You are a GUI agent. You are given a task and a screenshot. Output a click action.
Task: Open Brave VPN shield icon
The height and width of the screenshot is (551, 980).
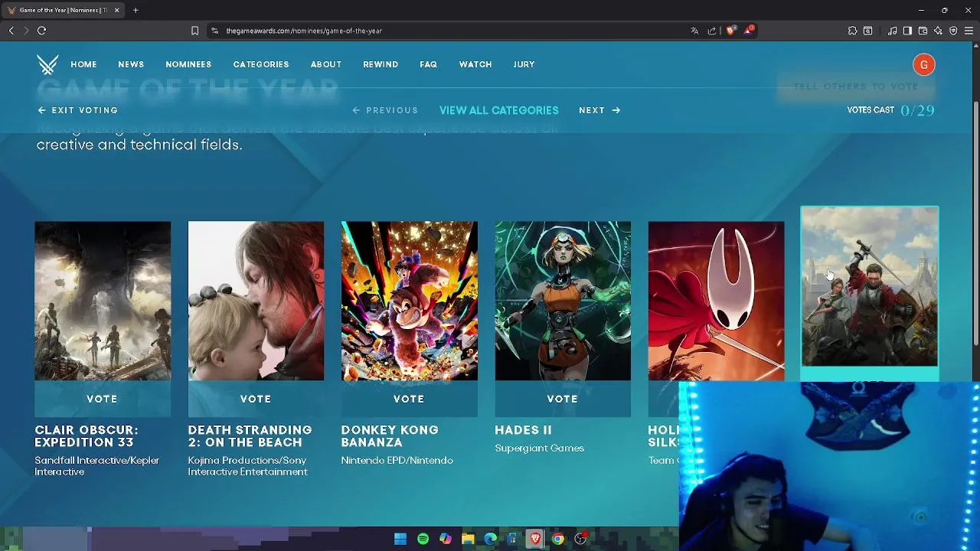click(953, 31)
